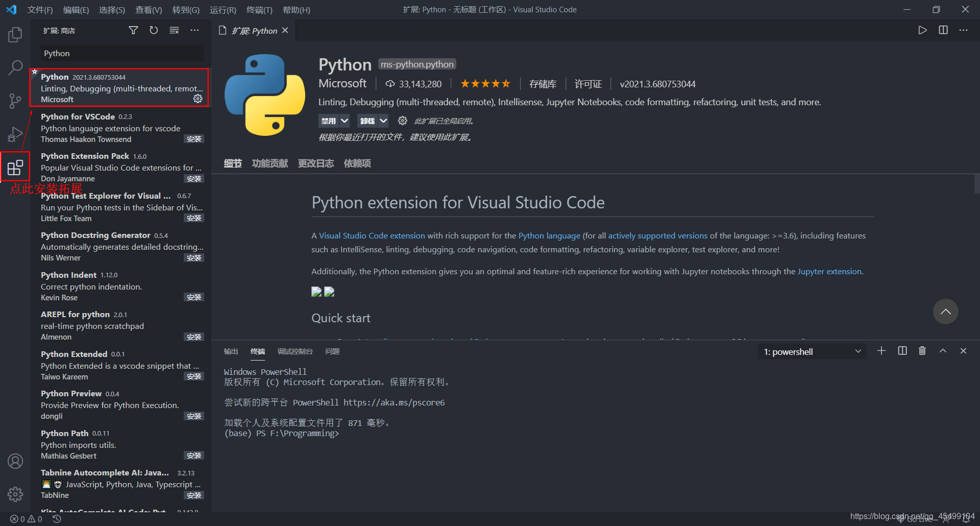Screen dimensions: 980x526
Task: Switch to 问题 problems panel tab
Action: tap(332, 351)
